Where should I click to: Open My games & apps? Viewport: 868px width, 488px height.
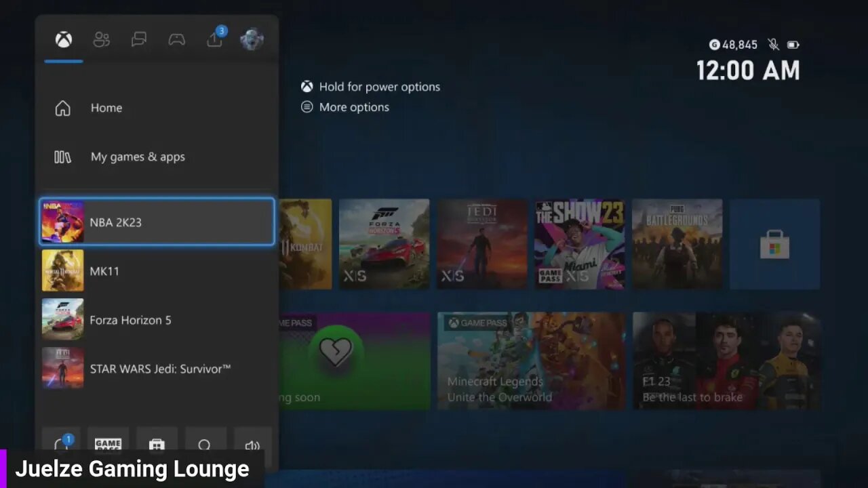[157, 157]
